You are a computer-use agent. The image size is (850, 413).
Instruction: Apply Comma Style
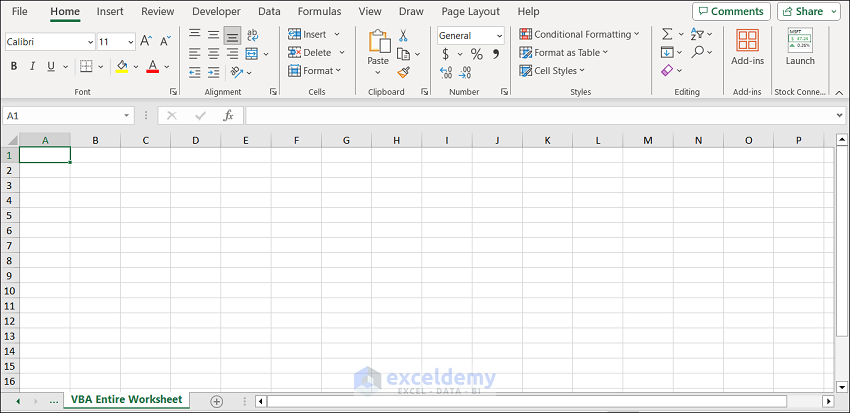point(495,54)
